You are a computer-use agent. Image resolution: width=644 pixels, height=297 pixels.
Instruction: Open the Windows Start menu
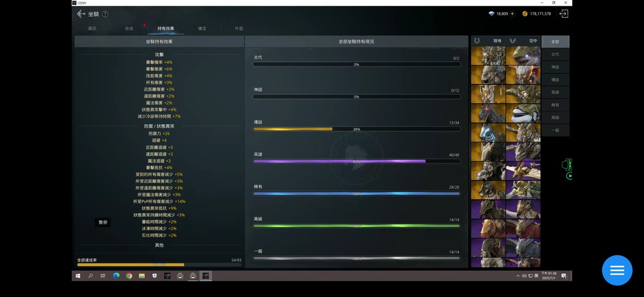77,276
